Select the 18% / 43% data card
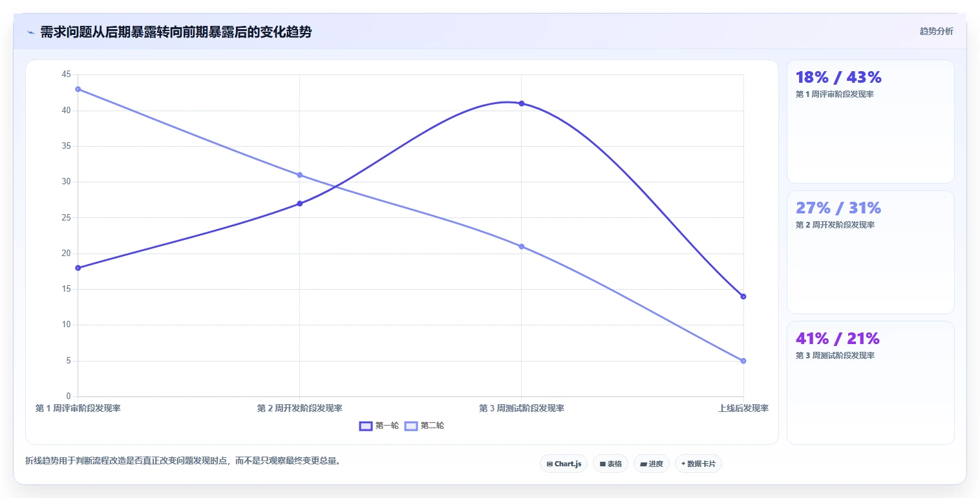980x498 pixels. [x=870, y=122]
